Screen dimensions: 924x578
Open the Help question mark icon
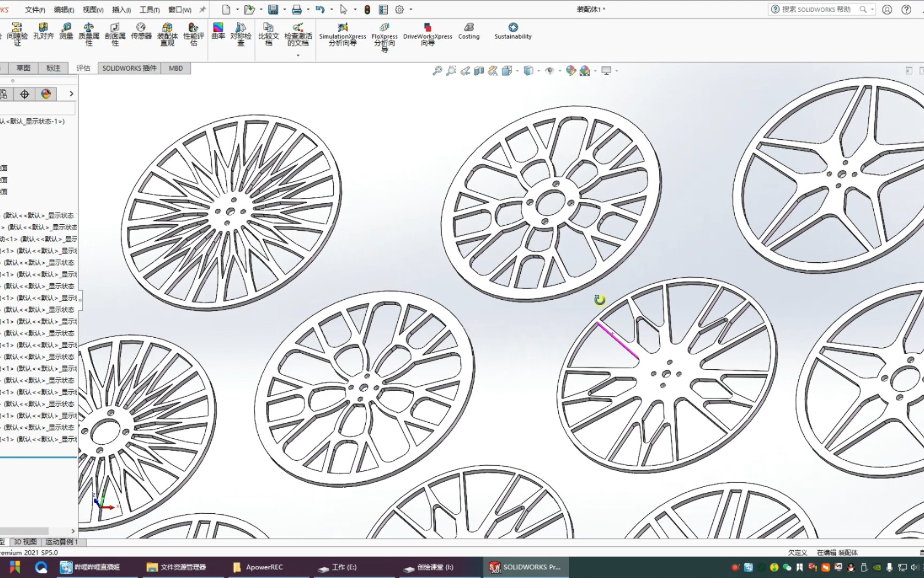coord(906,9)
